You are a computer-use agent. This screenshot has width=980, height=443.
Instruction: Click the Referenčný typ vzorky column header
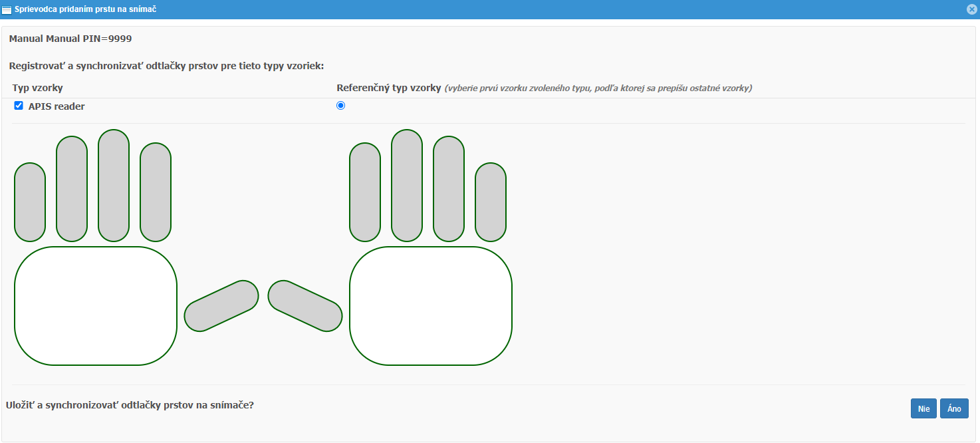pos(389,88)
